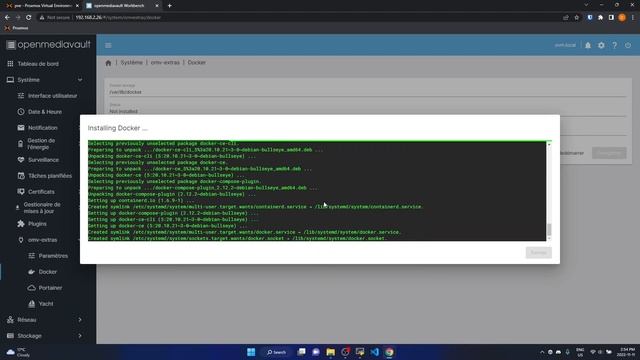
Task: Click the Date & Heure clock icon
Action: tap(21, 111)
